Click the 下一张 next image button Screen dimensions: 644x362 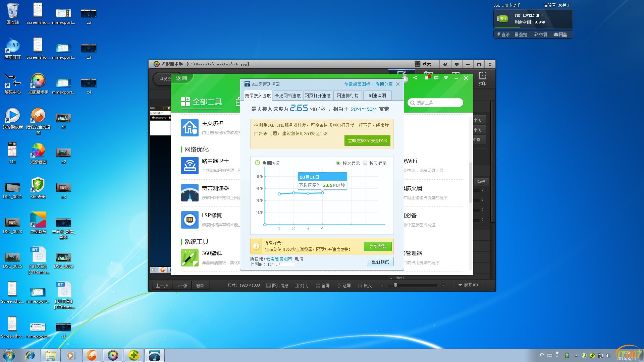pyautogui.click(x=181, y=286)
